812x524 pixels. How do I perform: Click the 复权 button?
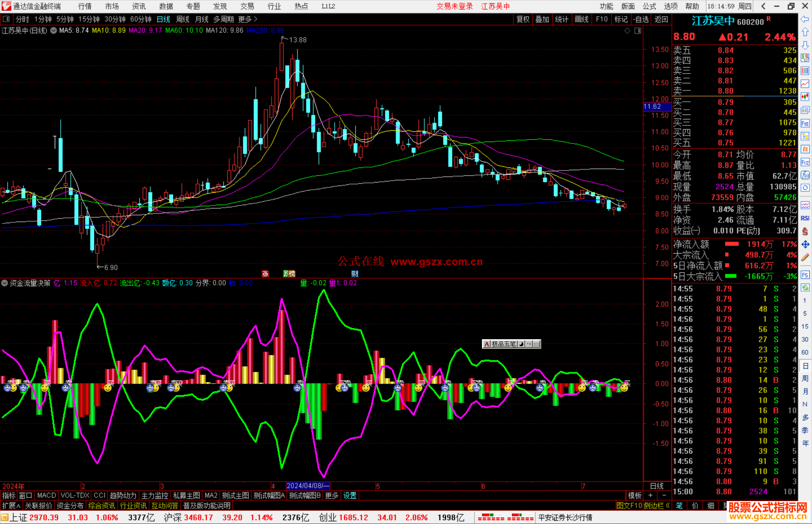click(523, 19)
